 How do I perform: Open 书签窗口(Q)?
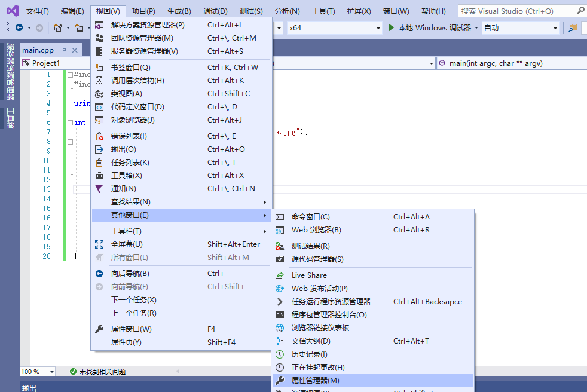(181, 68)
